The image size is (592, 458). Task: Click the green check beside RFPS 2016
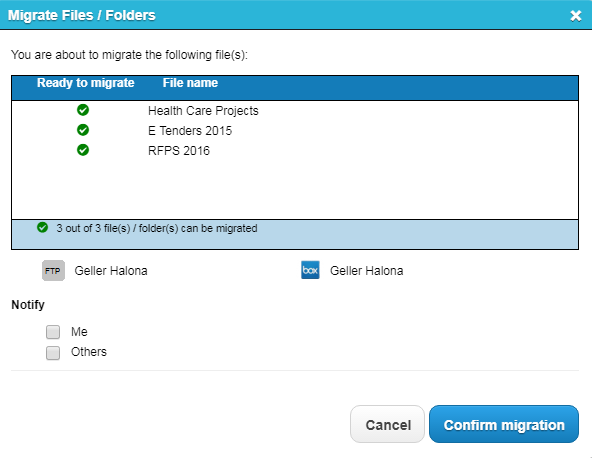[83, 150]
